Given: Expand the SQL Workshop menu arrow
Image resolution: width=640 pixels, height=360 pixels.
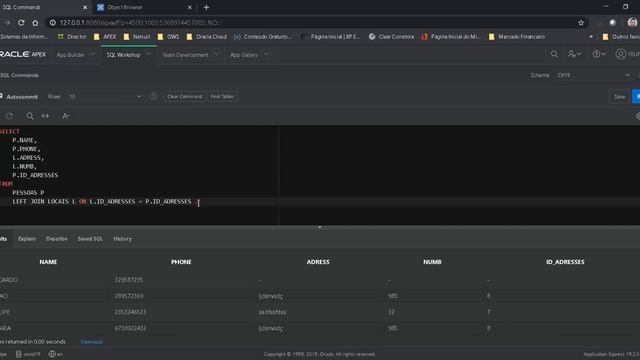Looking at the screenshot, I should pos(149,54).
